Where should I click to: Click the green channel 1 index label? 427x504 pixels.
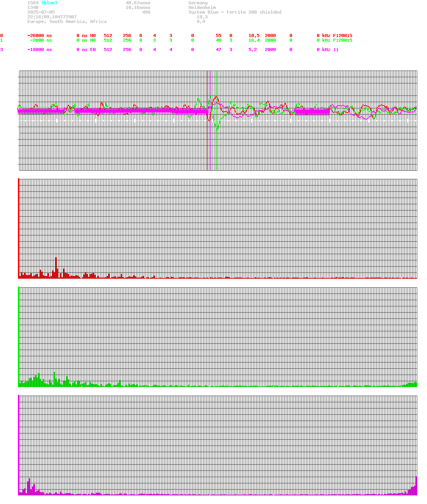click(2, 40)
